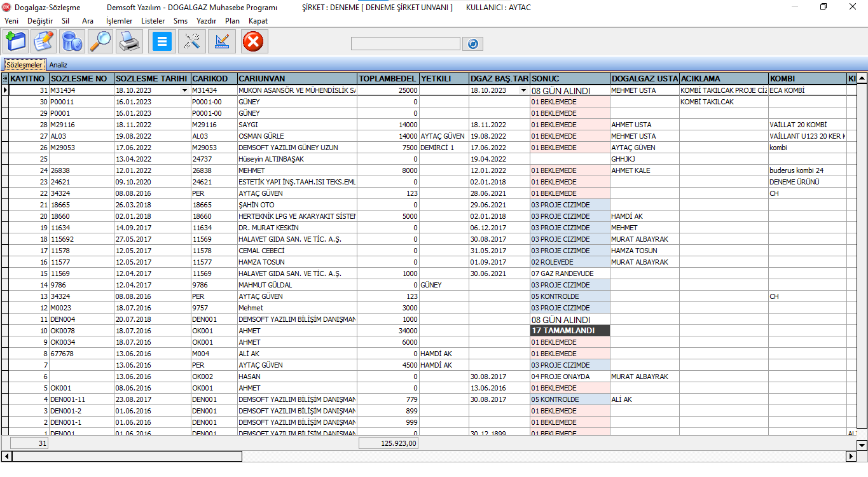Click the ACIKLAMA column header
868x477 pixels.
pos(723,79)
